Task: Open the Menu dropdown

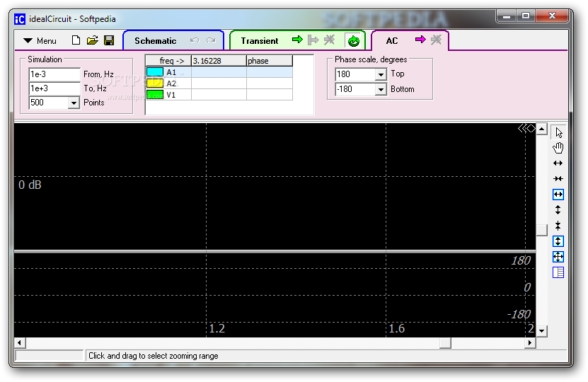Action: [x=40, y=40]
